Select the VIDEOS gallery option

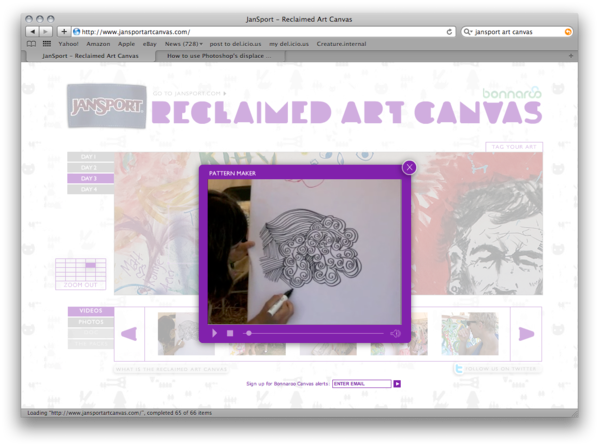(91, 311)
